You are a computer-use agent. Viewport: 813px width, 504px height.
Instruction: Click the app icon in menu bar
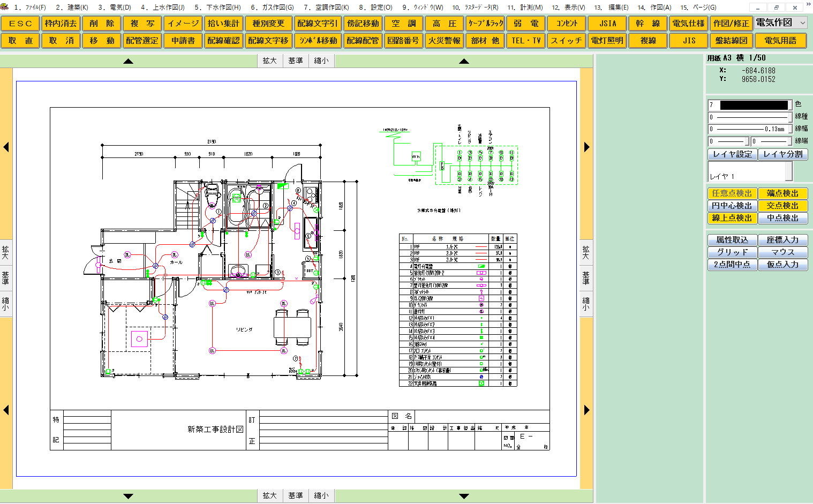coord(5,7)
